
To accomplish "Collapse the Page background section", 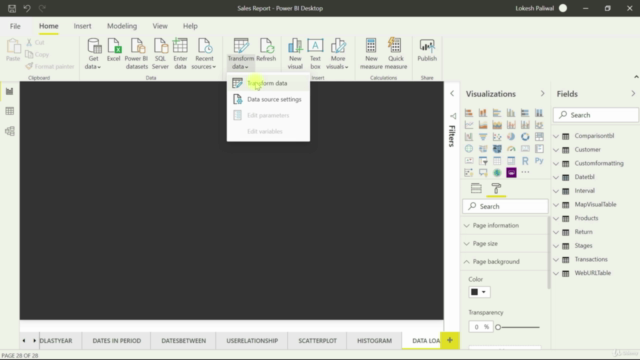I will (505, 261).
